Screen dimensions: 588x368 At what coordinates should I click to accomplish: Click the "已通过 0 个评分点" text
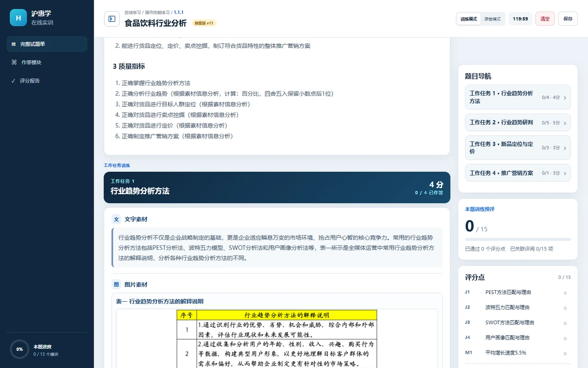coord(485,249)
